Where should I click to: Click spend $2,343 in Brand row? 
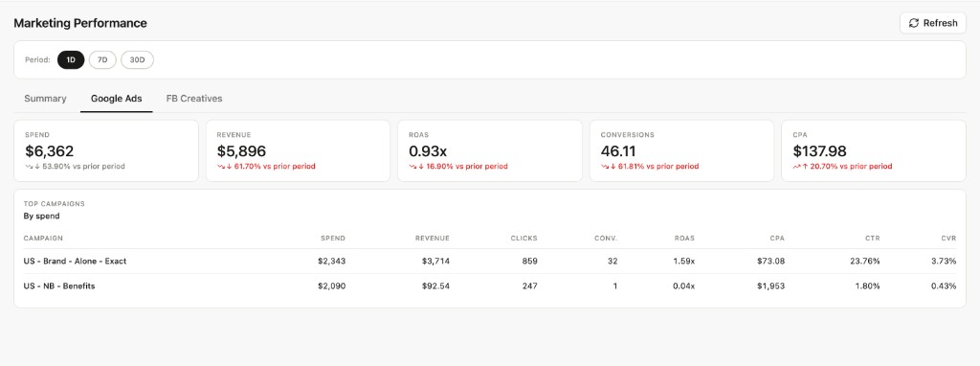331,261
